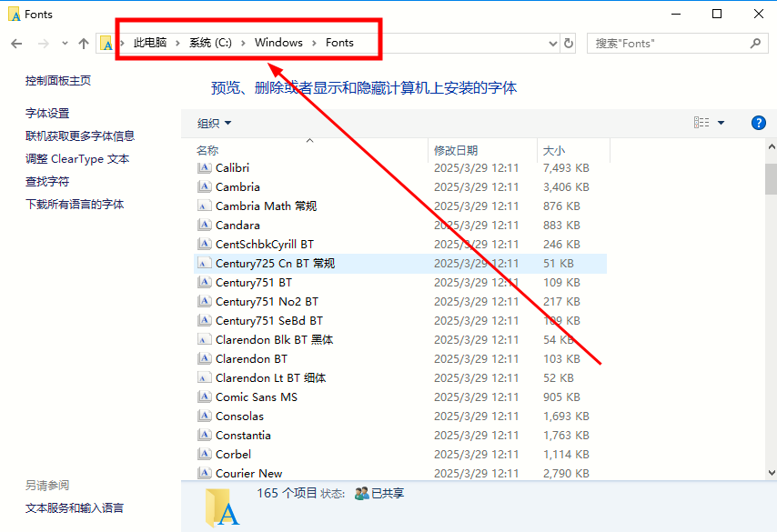Click the Windows breadcrumb in address bar
777x532 pixels.
click(x=278, y=43)
